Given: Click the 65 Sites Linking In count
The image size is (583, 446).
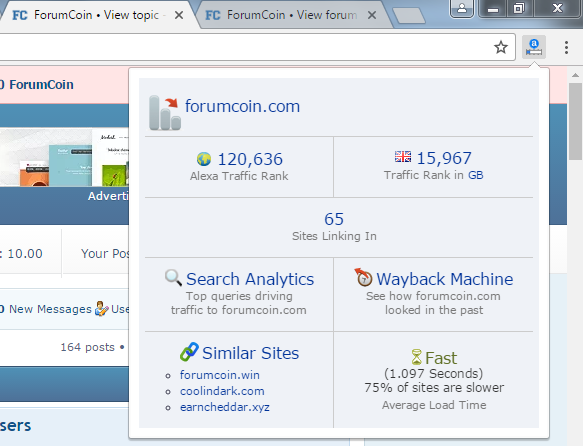Looking at the screenshot, I should 334,219.
